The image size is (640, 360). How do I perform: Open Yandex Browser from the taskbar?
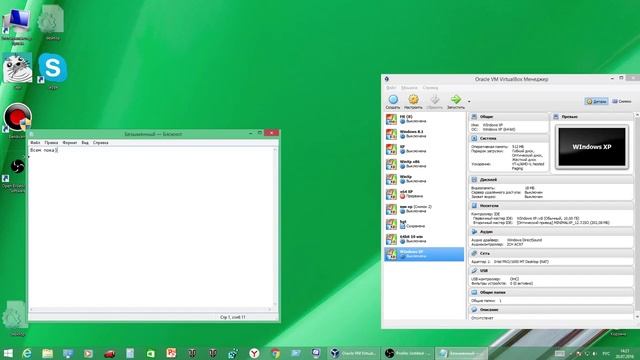click(x=254, y=353)
